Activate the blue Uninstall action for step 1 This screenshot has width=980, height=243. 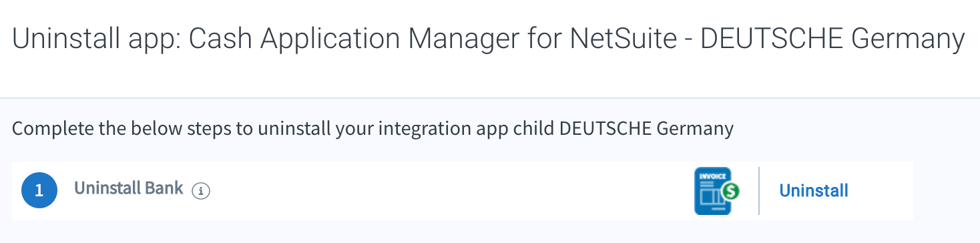click(x=814, y=191)
